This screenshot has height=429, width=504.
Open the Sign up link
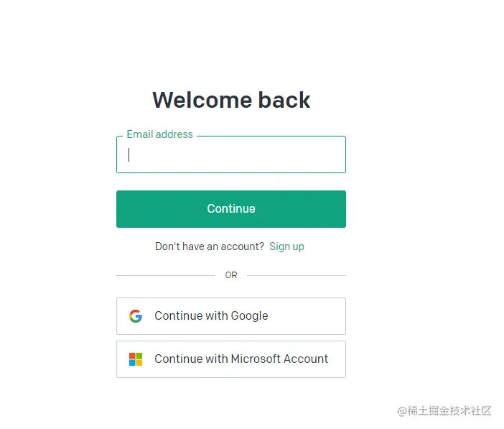(x=286, y=246)
